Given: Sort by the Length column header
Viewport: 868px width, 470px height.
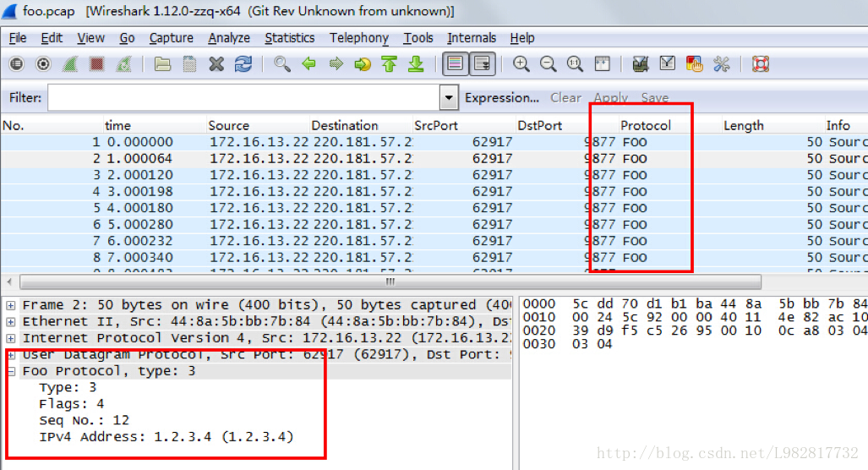Looking at the screenshot, I should pos(772,126).
